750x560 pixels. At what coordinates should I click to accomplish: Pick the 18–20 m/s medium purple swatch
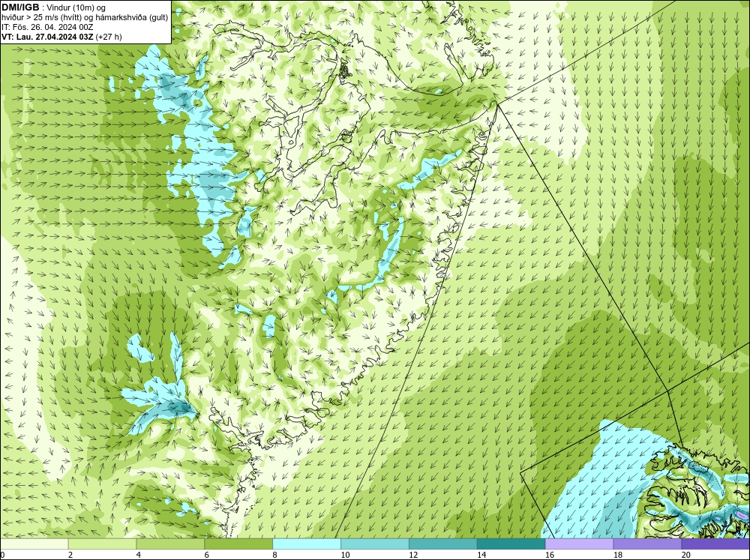pos(648,544)
